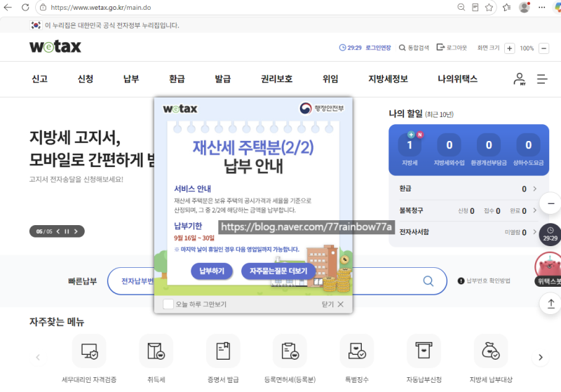
Task: Expand the 불복청구 row chevron
Action: point(535,210)
